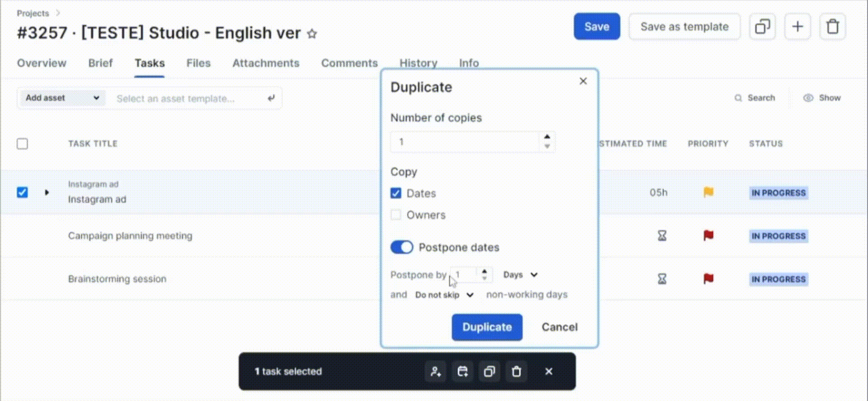This screenshot has height=401, width=868.
Task: Click the Number of copies input field
Action: click(465, 142)
